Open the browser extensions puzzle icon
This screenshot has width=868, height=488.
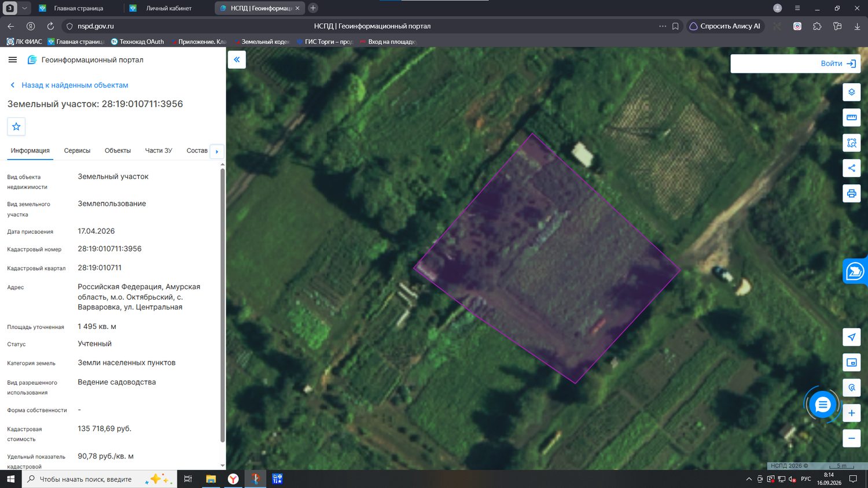[x=817, y=26]
